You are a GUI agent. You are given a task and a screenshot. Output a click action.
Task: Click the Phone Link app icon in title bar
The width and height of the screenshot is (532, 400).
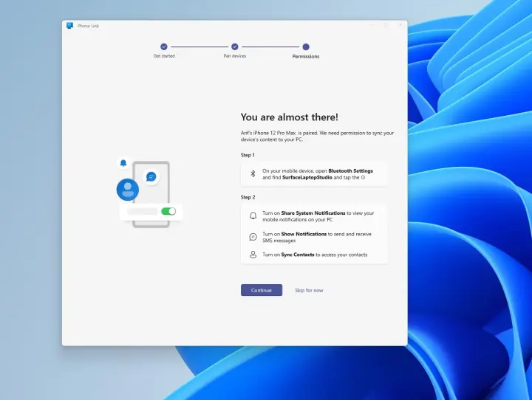click(x=70, y=26)
